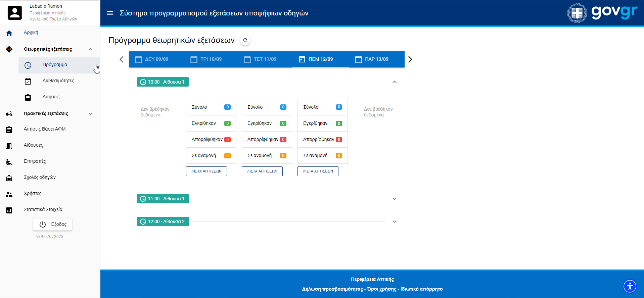The image size is (644, 298).
Task: Switch to the ΠΑΡ 13/09 tab
Action: 372,59
